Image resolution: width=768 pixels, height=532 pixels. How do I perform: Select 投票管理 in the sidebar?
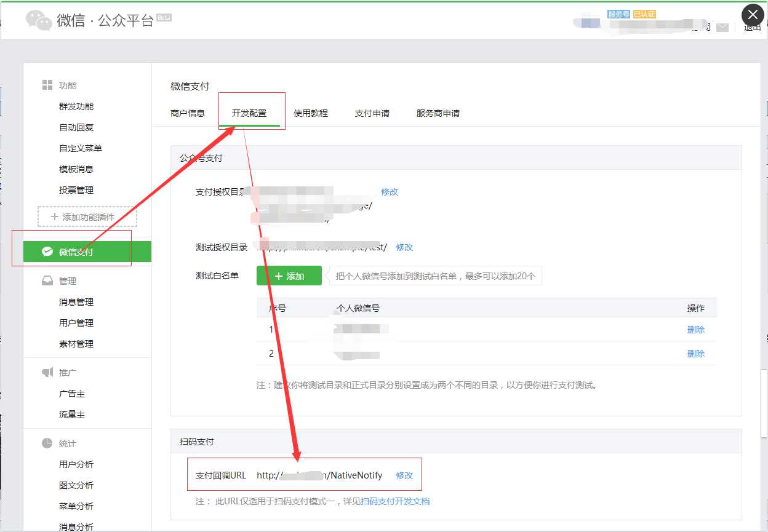click(x=76, y=190)
